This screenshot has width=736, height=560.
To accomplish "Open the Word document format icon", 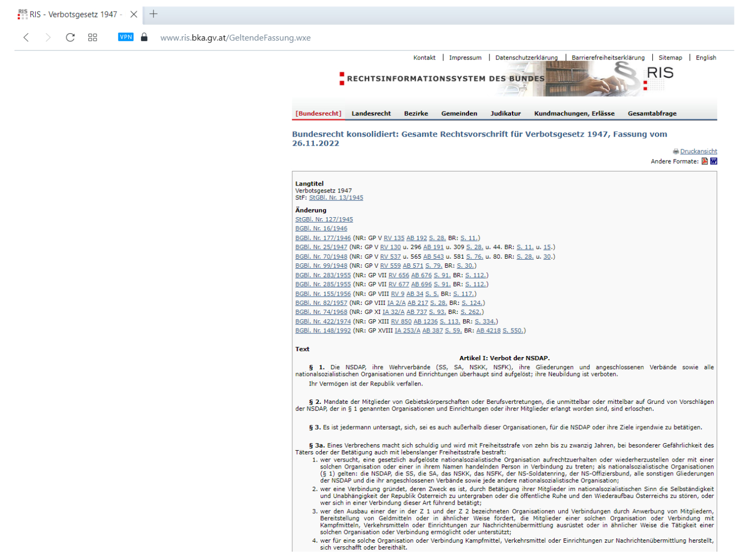I will click(x=713, y=161).
